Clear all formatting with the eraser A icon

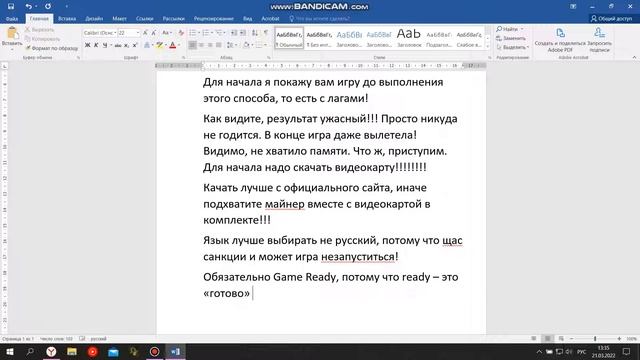click(x=181, y=33)
